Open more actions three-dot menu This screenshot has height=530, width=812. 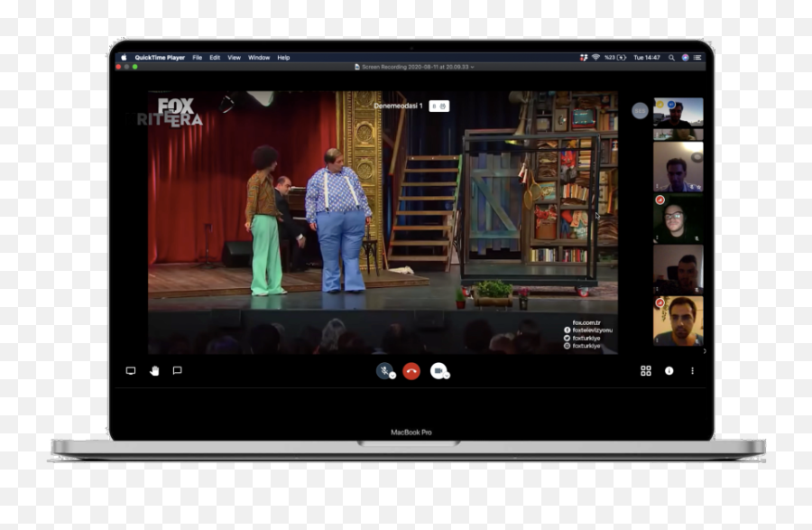[x=692, y=371]
